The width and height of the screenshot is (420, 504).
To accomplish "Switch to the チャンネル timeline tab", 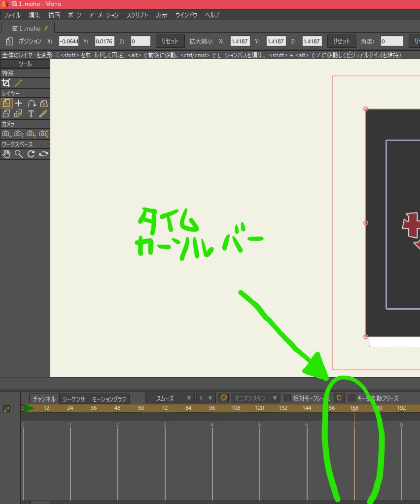I will point(44,399).
